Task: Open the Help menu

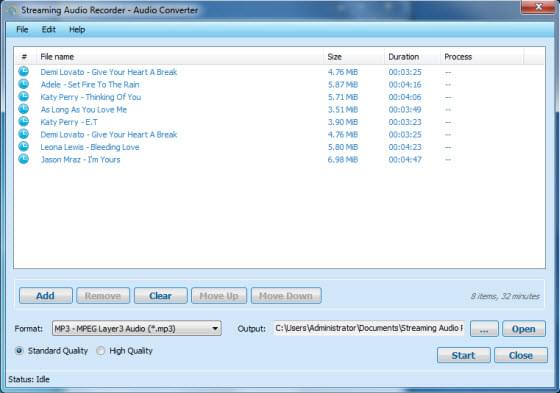Action: [x=77, y=29]
